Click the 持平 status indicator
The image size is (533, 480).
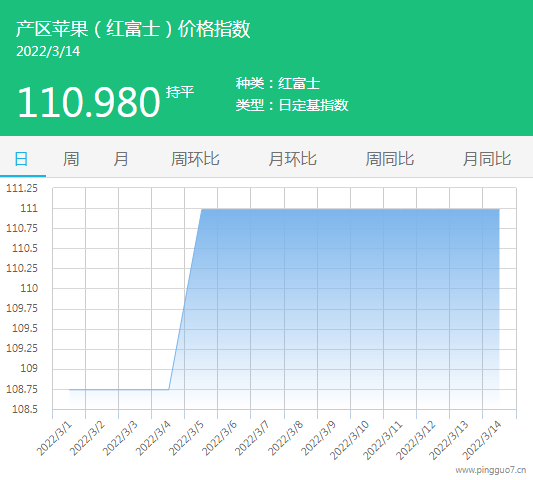click(x=180, y=92)
